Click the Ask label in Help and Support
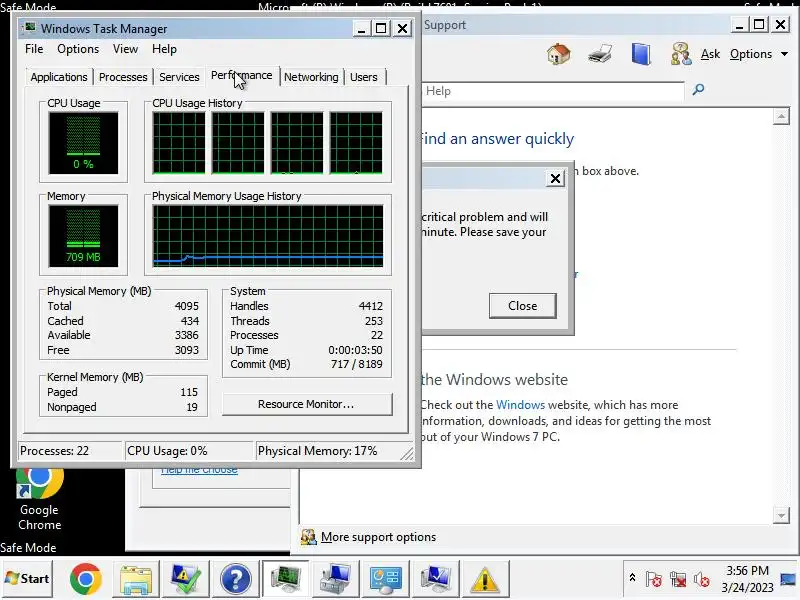 click(x=710, y=54)
